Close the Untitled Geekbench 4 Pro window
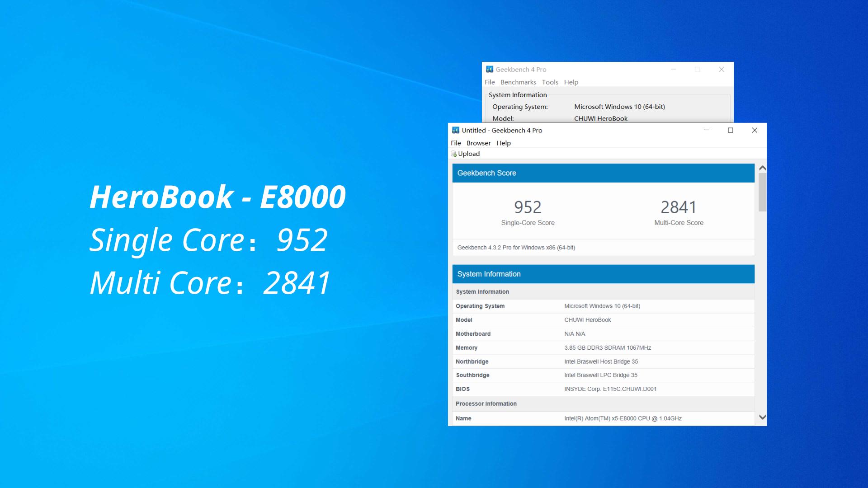Viewport: 868px width, 488px height. pos(755,130)
